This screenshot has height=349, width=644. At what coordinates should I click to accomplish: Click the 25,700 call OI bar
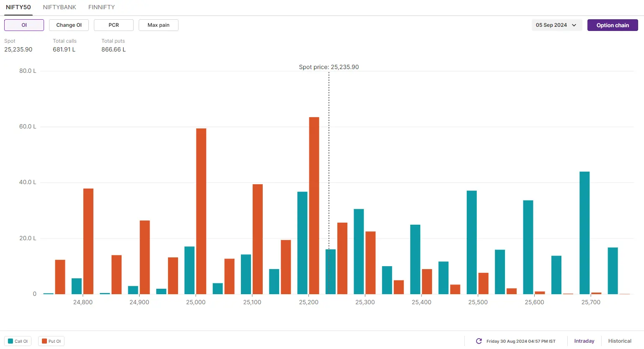pos(585,233)
